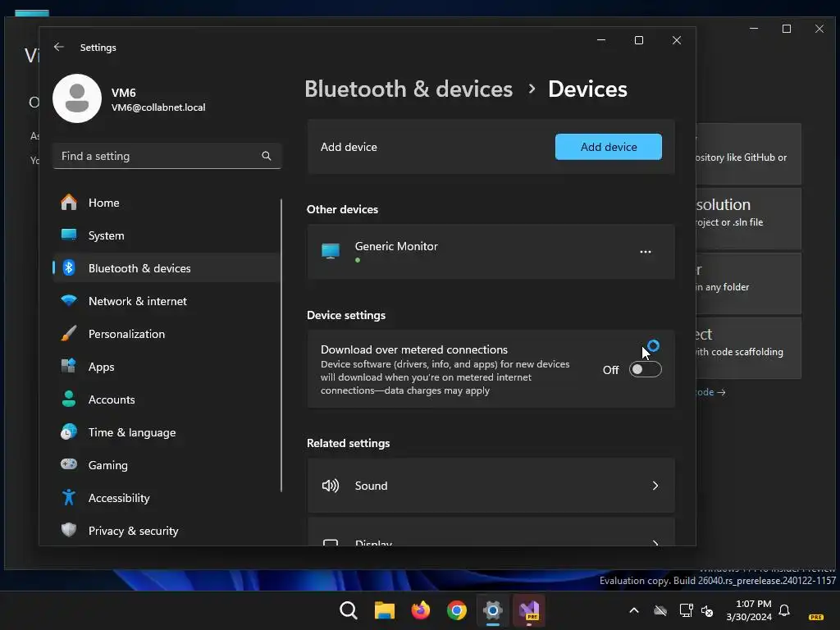This screenshot has height=630, width=840.
Task: Toggle Download over metered connections switch
Action: [646, 370]
